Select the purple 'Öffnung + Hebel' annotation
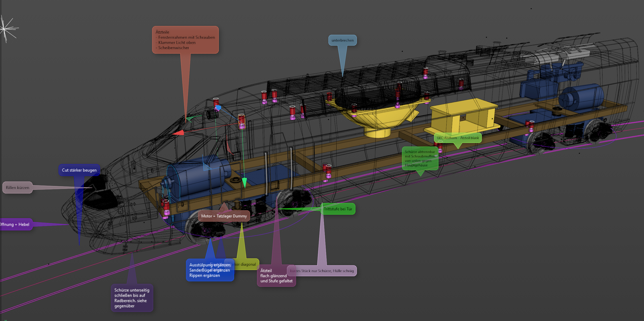 point(16,224)
